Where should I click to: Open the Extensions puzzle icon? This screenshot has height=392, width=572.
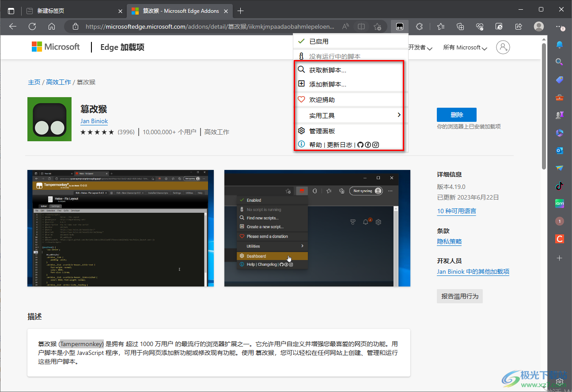point(420,26)
